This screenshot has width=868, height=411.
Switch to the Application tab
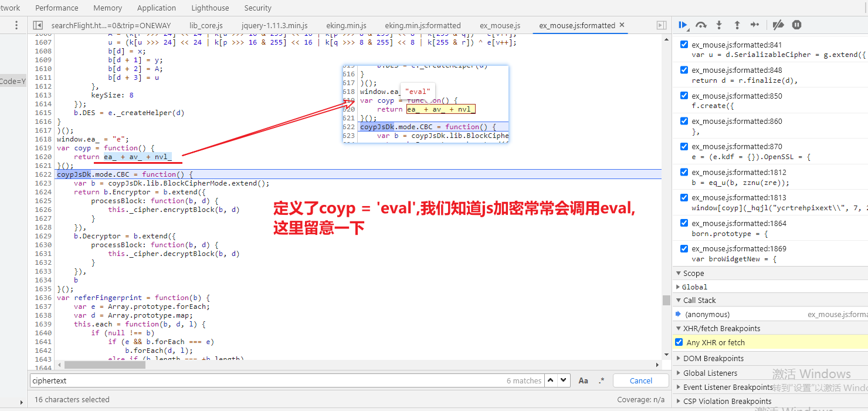[157, 8]
